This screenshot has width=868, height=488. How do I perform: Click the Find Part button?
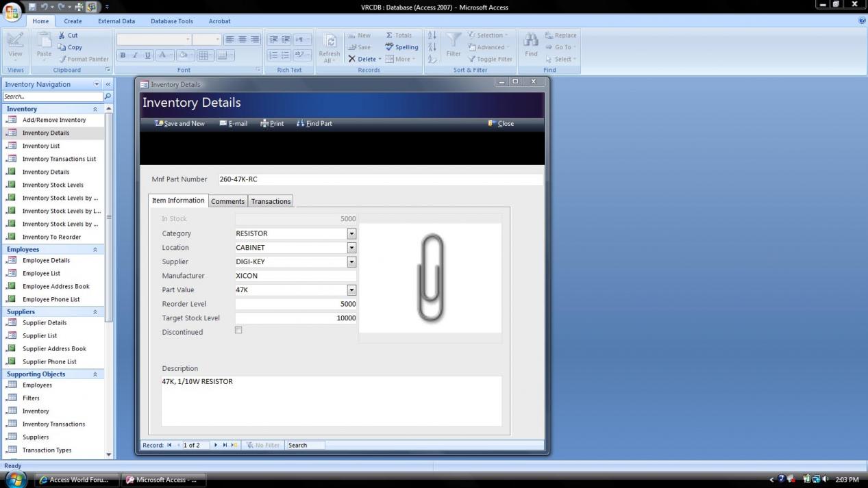coord(314,124)
